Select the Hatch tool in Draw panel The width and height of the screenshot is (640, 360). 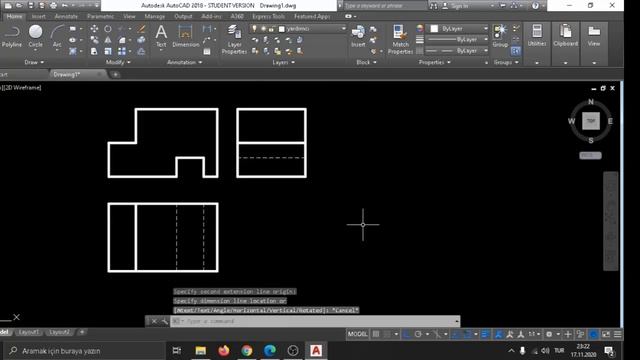click(73, 51)
